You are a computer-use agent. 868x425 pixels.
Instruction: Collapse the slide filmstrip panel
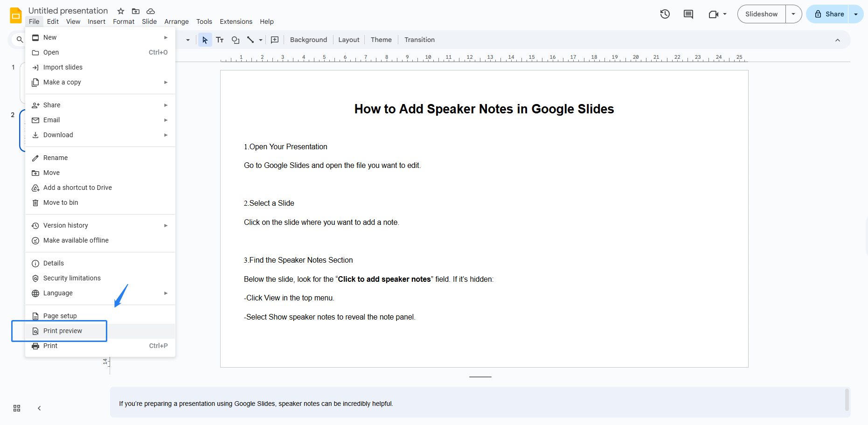coord(39,408)
